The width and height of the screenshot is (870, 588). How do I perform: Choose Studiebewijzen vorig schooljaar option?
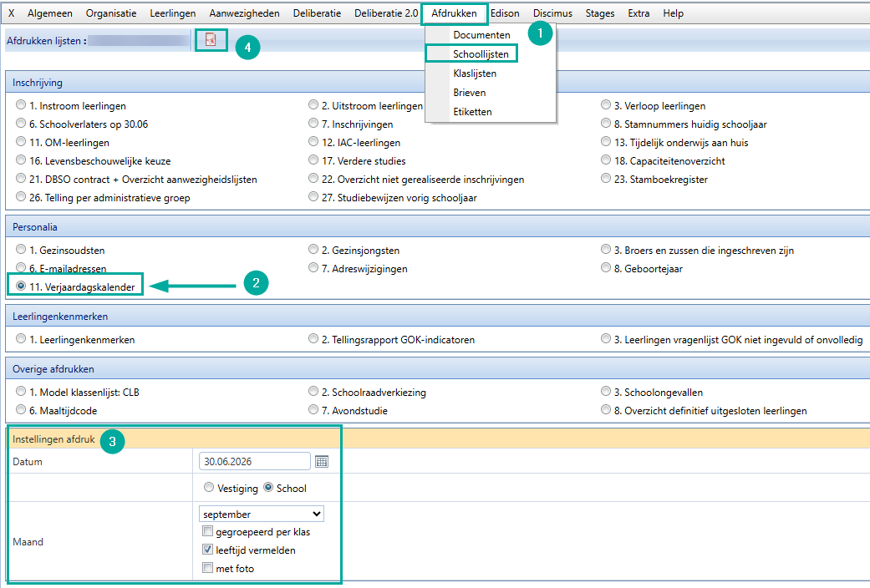313,196
